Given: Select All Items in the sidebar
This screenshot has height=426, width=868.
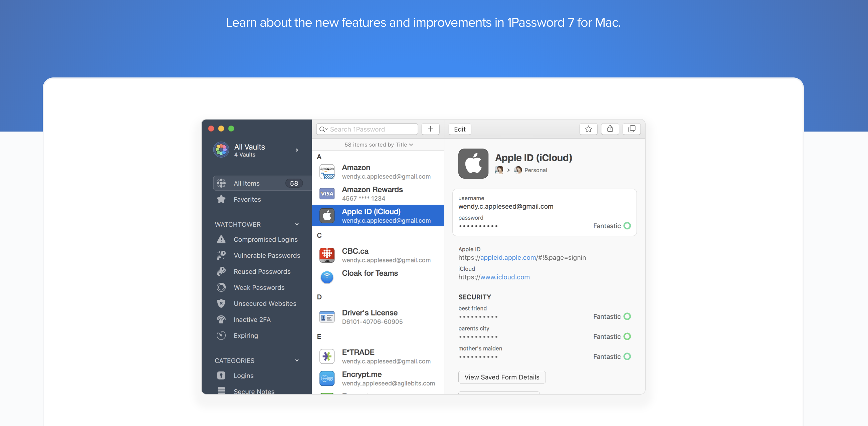Looking at the screenshot, I should [262, 183].
